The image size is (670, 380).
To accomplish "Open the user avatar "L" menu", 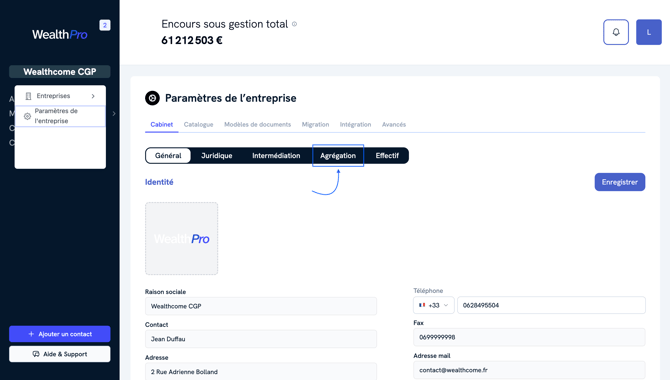I will pos(649,32).
